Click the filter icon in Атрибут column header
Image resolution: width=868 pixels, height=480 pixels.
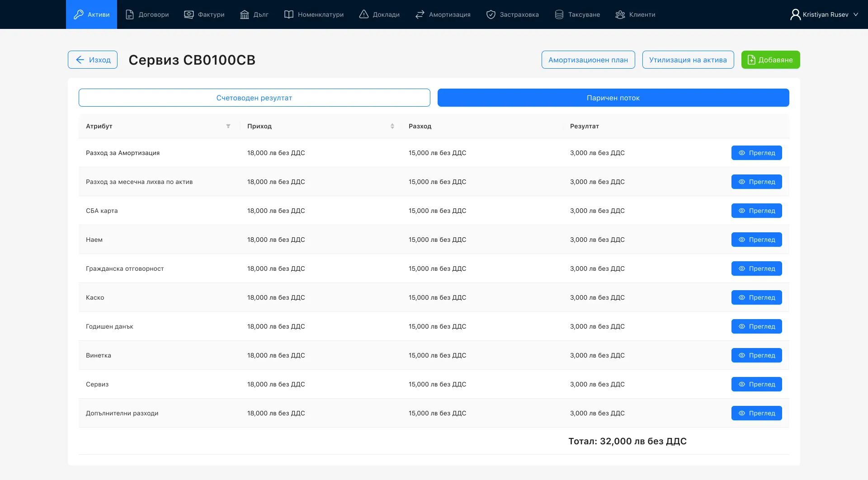(228, 126)
